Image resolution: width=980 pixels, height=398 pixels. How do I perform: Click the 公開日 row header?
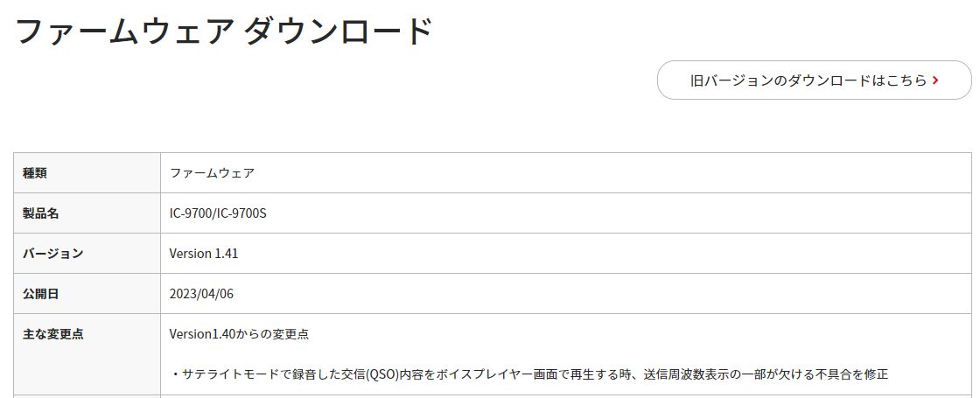pos(87,293)
